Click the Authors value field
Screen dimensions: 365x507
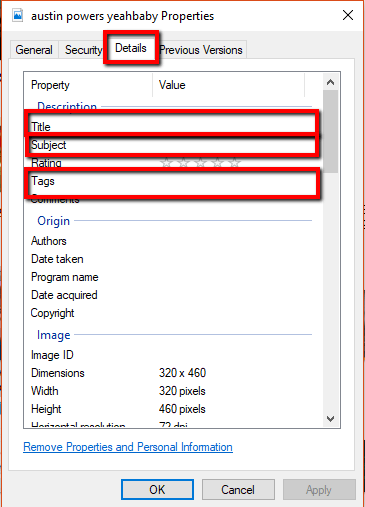coord(233,241)
